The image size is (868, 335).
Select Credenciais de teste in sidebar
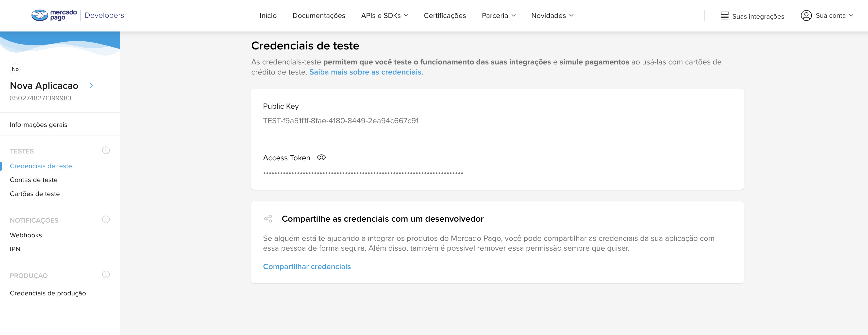point(41,166)
